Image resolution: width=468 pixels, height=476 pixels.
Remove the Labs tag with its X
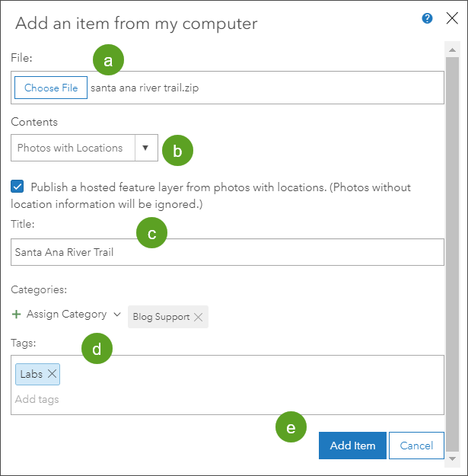(x=52, y=374)
